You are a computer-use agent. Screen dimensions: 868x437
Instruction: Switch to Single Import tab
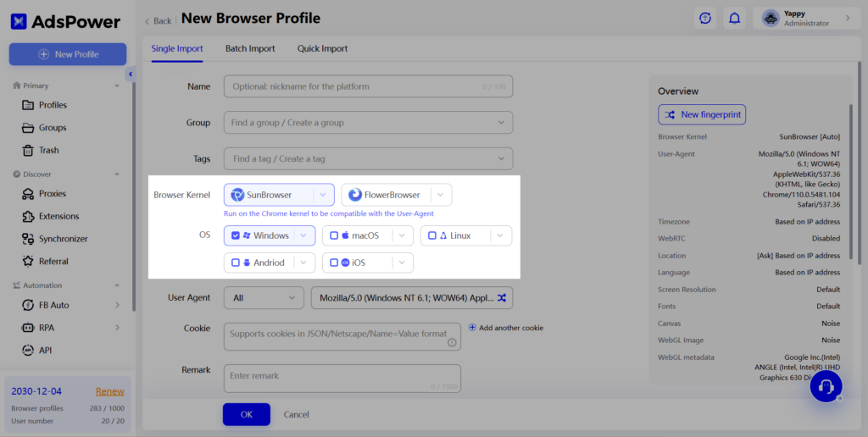click(x=177, y=48)
